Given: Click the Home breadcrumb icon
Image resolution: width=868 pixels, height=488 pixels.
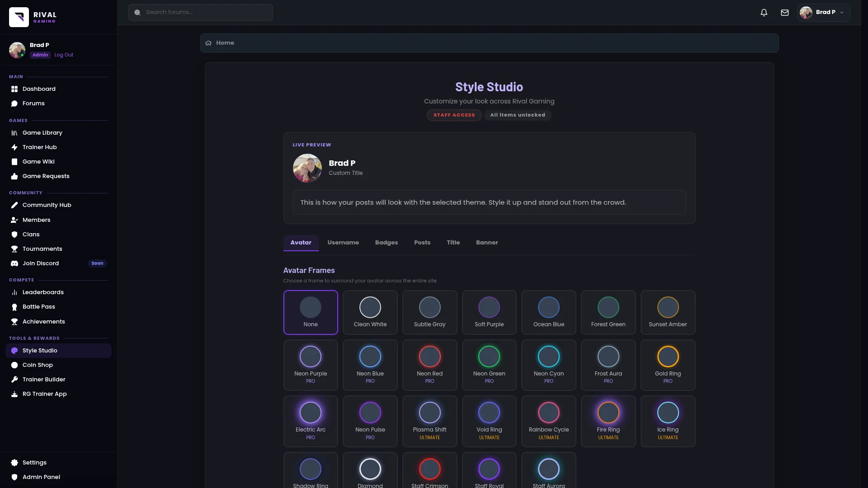Looking at the screenshot, I should pyautogui.click(x=208, y=43).
